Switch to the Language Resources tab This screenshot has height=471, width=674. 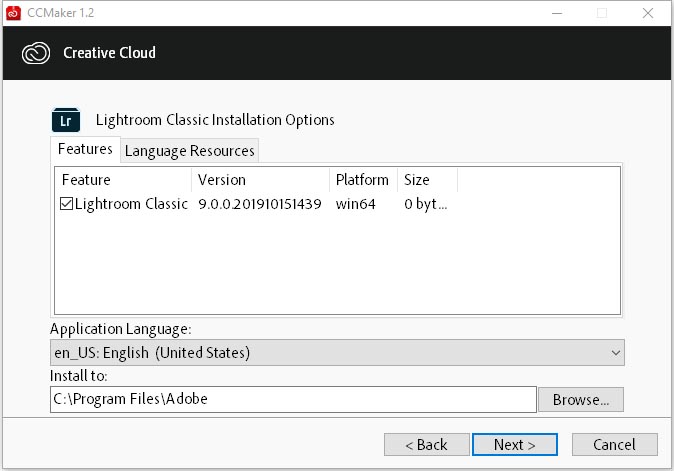tap(190, 151)
